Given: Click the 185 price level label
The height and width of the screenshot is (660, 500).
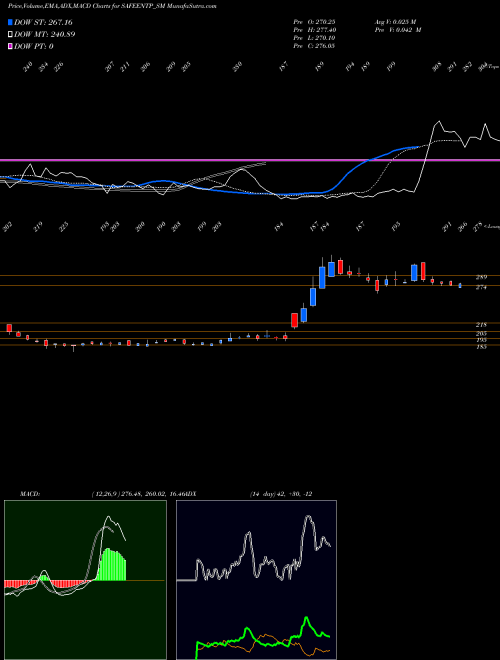Looking at the screenshot, I should coord(481,347).
